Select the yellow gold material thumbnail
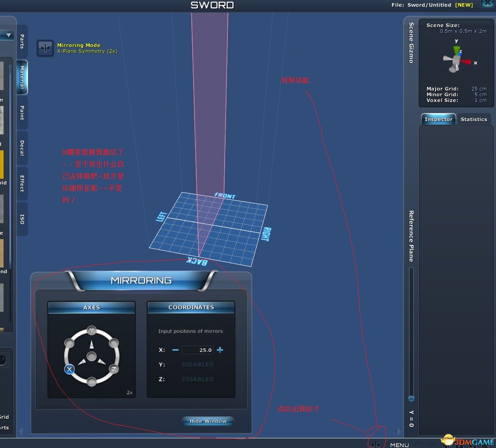 pyautogui.click(x=2, y=164)
